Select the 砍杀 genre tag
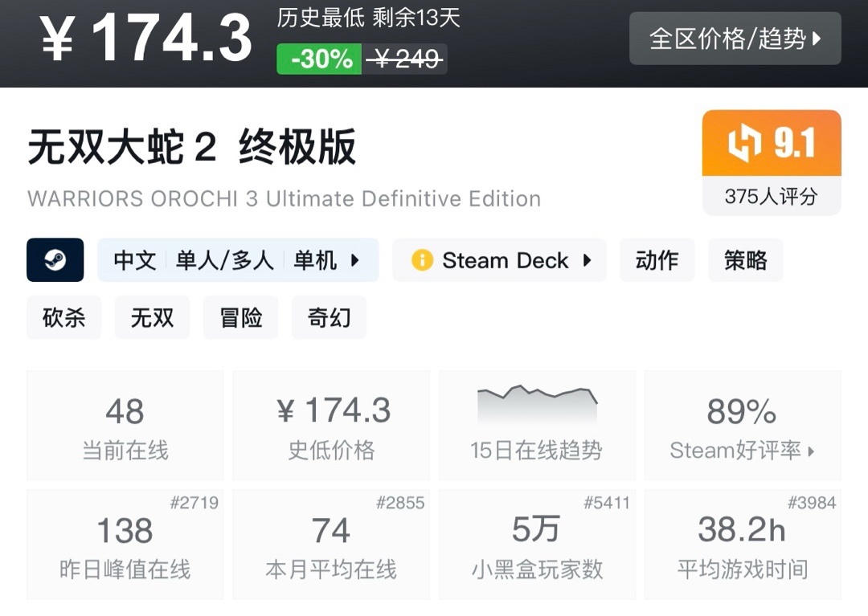Viewport: 868px width, 616px height. (63, 318)
